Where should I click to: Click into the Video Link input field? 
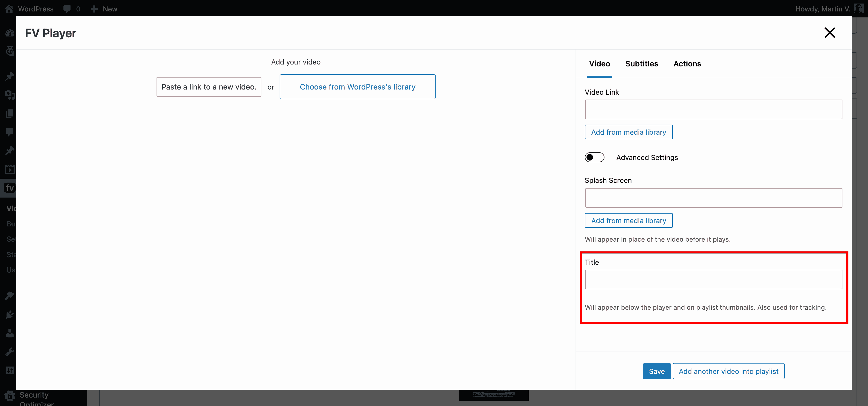tap(714, 109)
